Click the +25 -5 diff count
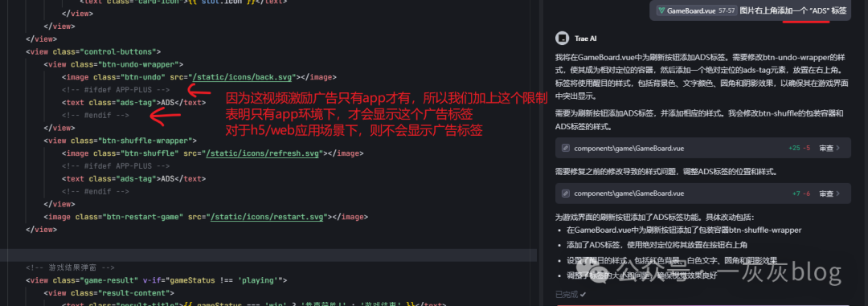Image resolution: width=868 pixels, height=306 pixels. coord(800,148)
